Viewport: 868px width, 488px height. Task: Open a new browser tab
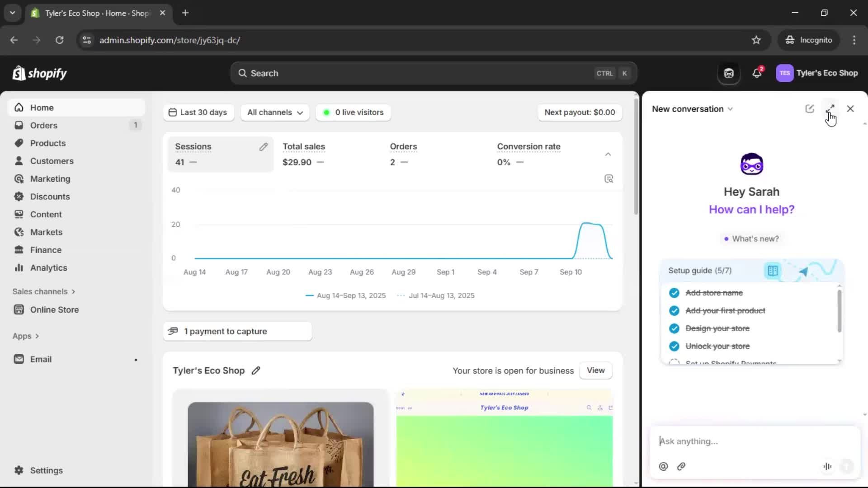[185, 13]
